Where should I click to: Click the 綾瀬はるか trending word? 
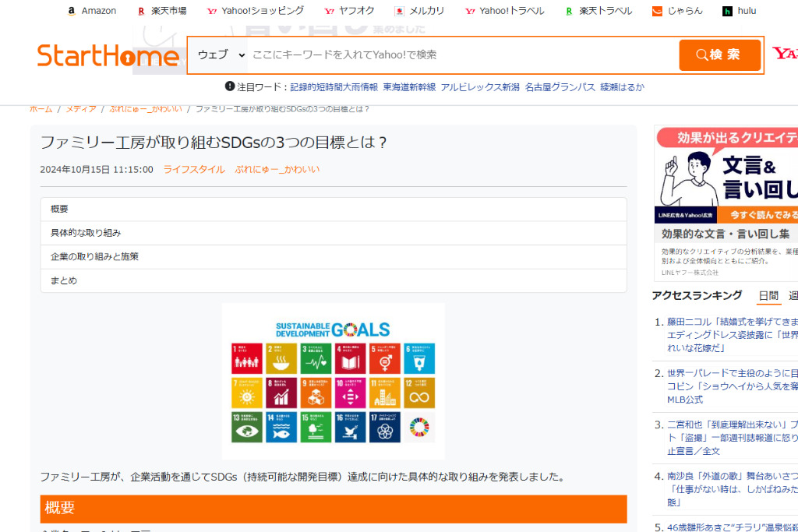click(x=622, y=87)
